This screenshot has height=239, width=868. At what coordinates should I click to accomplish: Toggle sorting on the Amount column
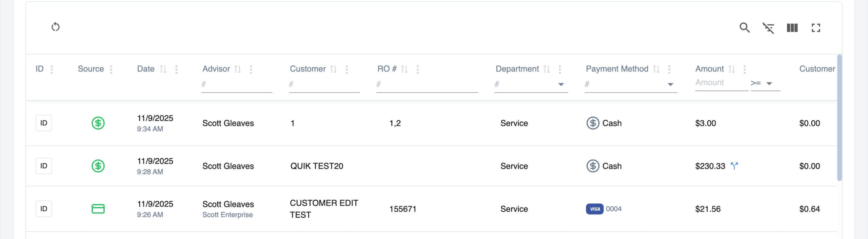[732, 69]
